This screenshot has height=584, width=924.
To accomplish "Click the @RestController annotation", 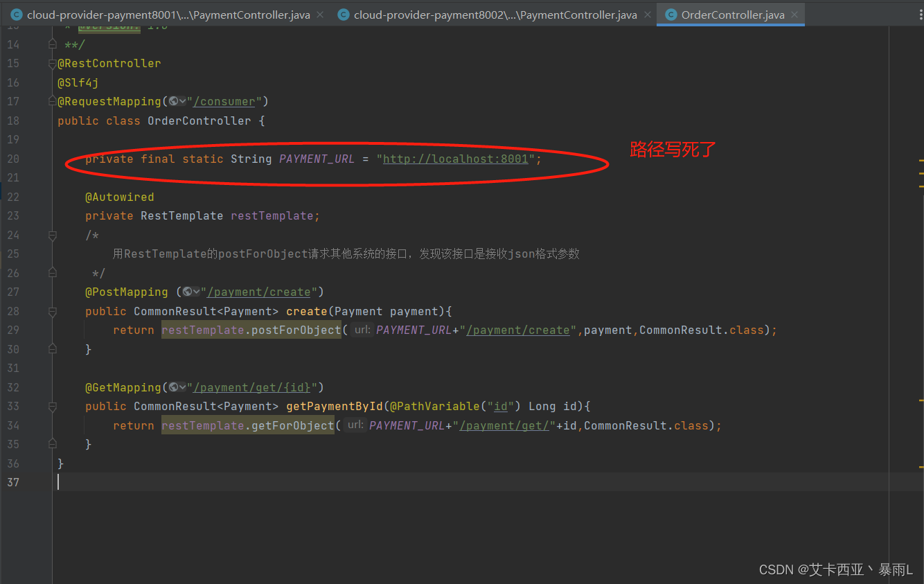I will 109,63.
